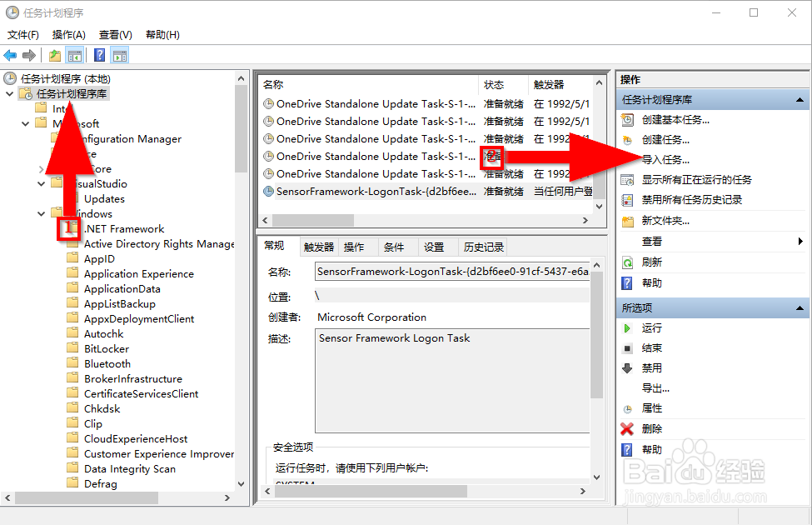Click the help icon next to 帮助 under 所选项
The image size is (812, 525).
pos(627,449)
